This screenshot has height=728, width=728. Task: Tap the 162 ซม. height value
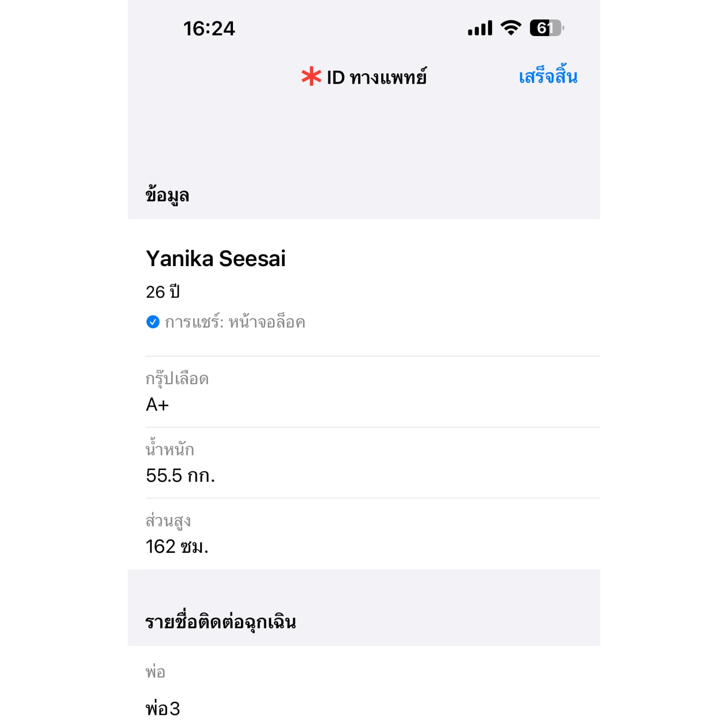tap(177, 546)
